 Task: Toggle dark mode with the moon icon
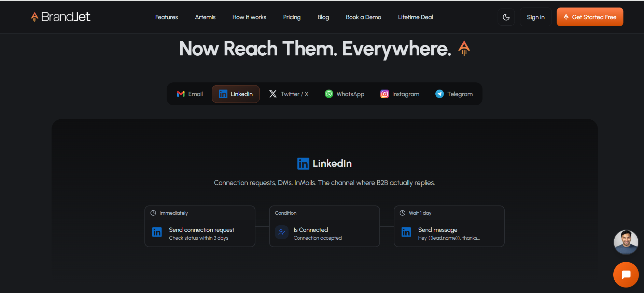point(506,17)
